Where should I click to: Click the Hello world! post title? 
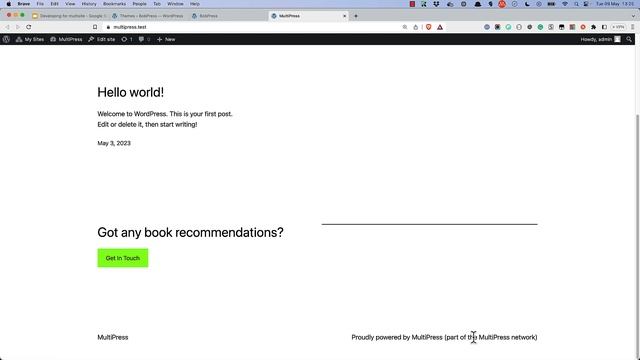tap(131, 92)
